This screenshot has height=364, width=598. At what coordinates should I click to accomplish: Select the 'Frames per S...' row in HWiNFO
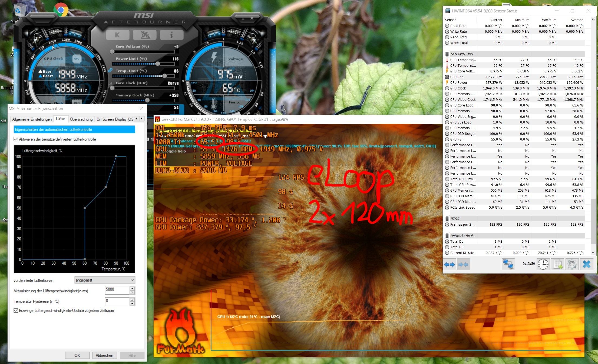(x=514, y=225)
